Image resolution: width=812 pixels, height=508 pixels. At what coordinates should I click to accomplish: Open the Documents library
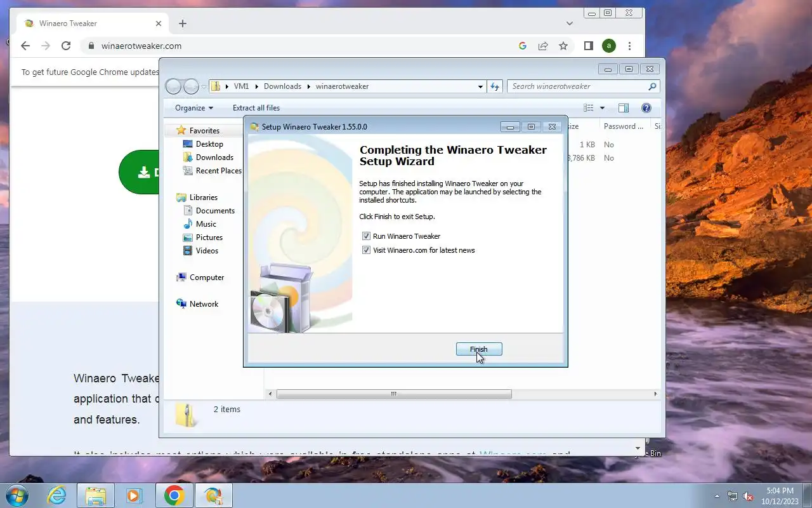215,211
